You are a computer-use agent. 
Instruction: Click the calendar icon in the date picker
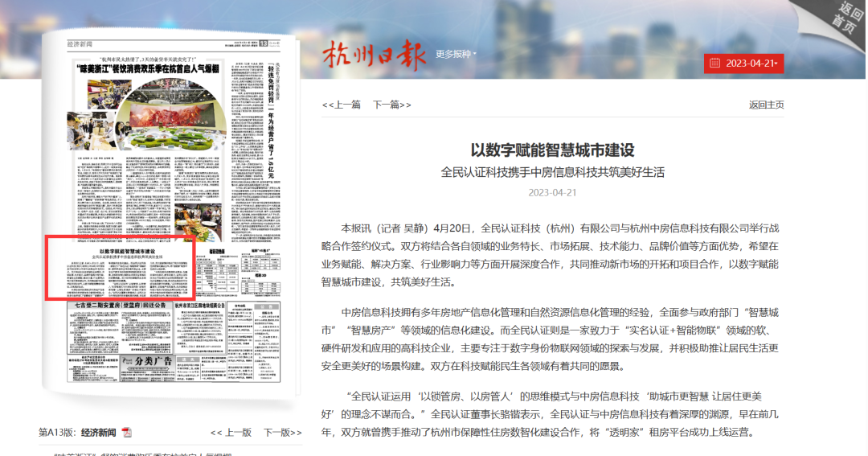pyautogui.click(x=715, y=64)
